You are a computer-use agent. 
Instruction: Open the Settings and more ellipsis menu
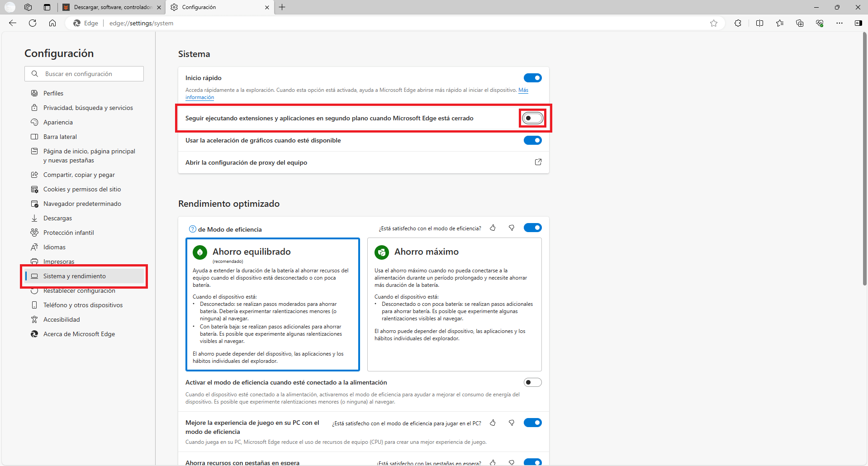(x=840, y=23)
